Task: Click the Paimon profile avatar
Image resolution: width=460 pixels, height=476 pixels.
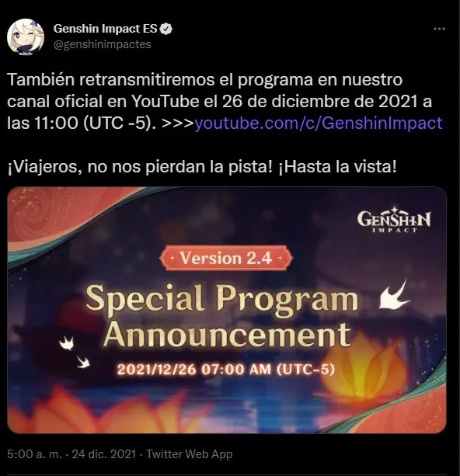Action: point(26,37)
